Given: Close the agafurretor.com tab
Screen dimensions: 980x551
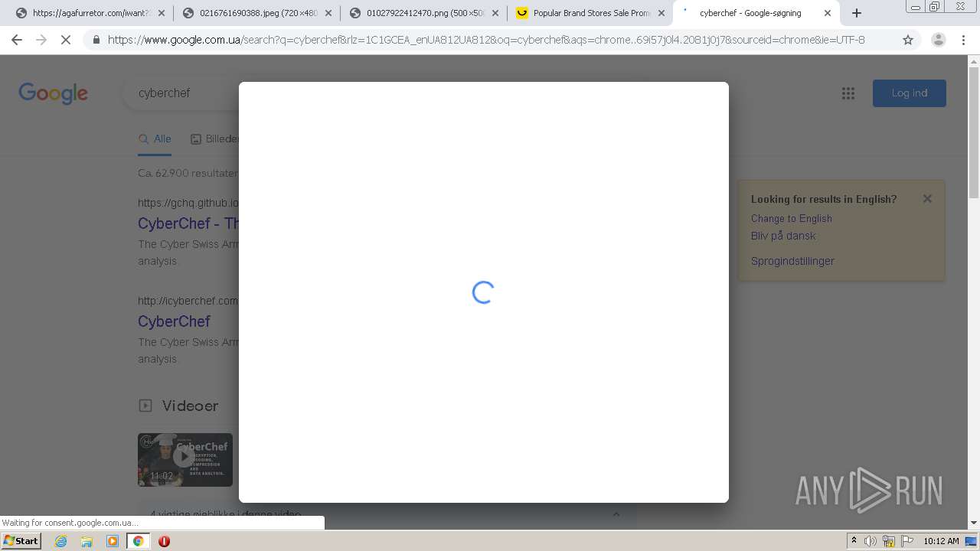Looking at the screenshot, I should coord(161,13).
